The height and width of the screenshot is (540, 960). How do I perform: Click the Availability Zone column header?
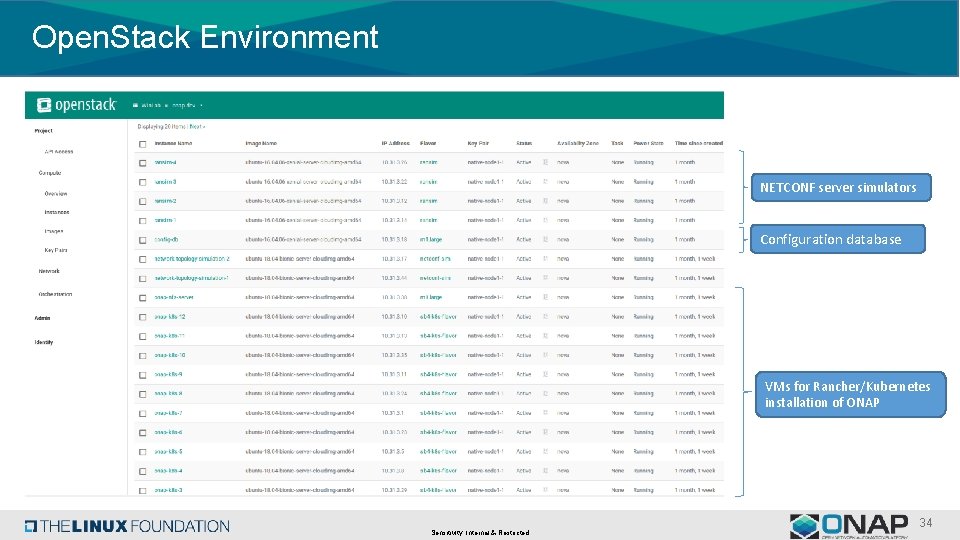pyautogui.click(x=578, y=143)
